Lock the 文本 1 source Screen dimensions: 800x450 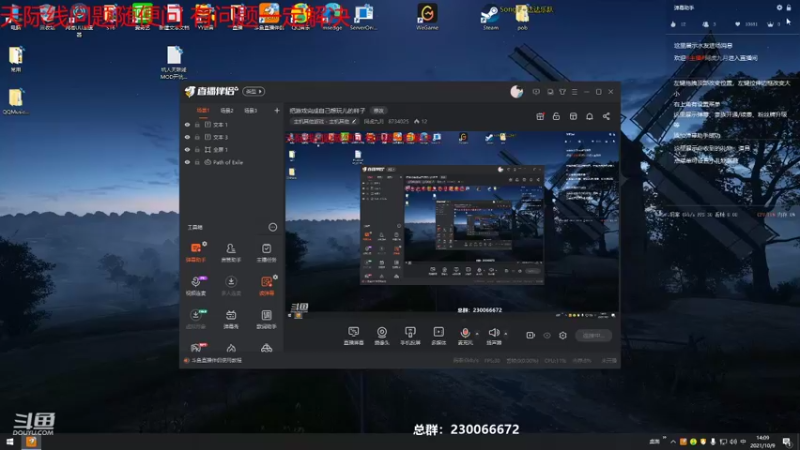197,124
